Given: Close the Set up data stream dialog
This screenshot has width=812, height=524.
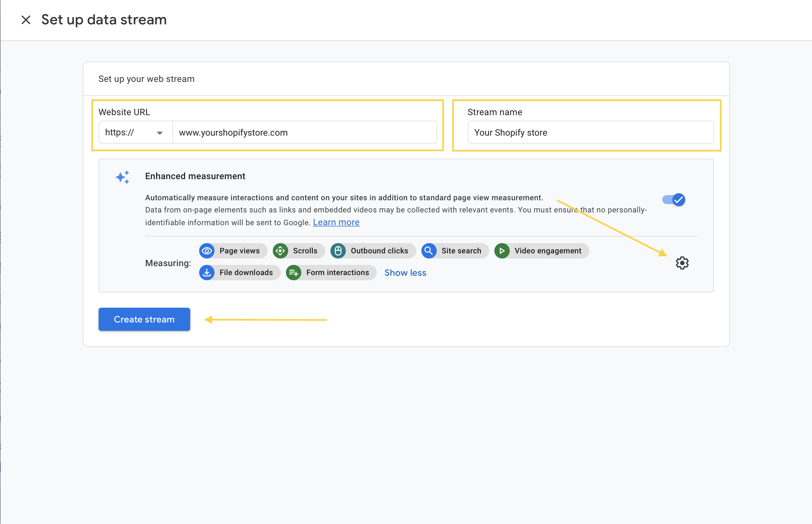Looking at the screenshot, I should point(26,20).
